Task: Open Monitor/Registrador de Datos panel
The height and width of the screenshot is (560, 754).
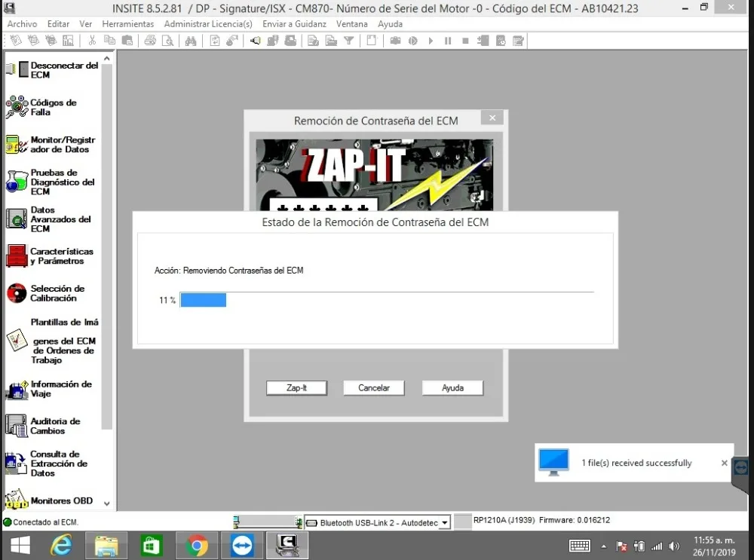Action: pos(53,144)
